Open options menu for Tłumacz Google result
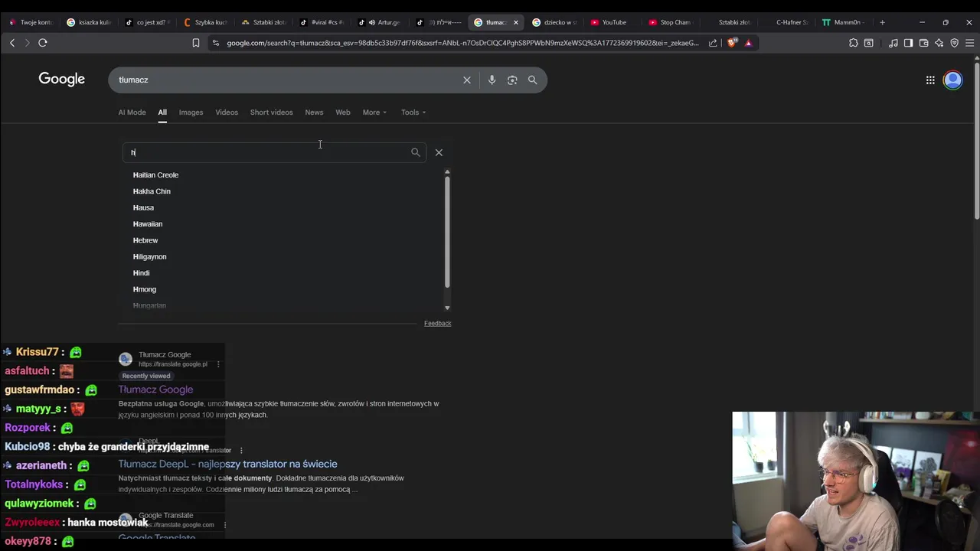Screen dimensions: 980x551 point(218,364)
